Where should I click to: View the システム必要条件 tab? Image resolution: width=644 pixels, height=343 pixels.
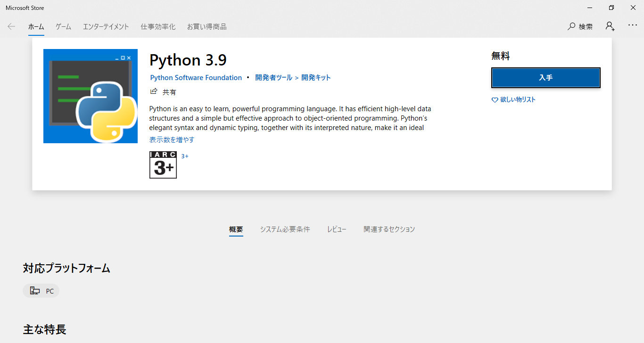pos(285,229)
